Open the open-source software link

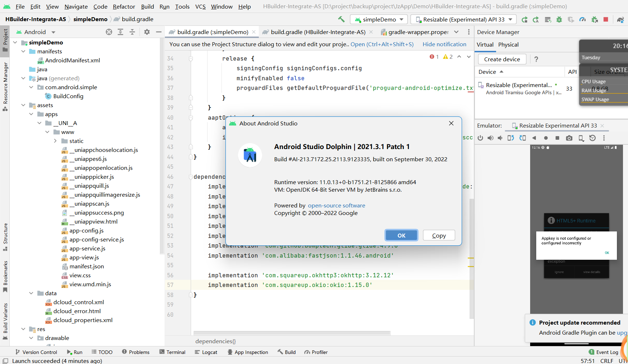[337, 205]
